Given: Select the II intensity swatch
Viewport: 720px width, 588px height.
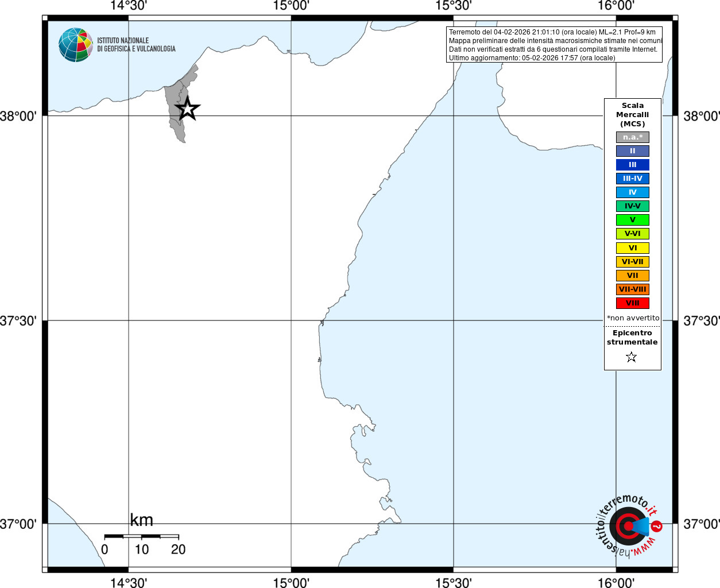Looking at the screenshot, I should pos(633,151).
